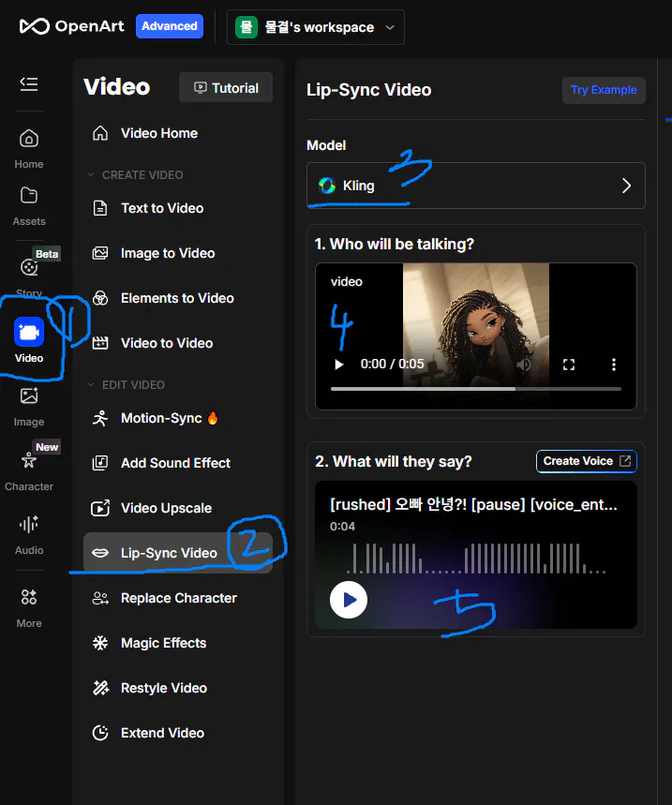This screenshot has width=672, height=805.
Task: Open Assets in the left rail
Action: [29, 206]
